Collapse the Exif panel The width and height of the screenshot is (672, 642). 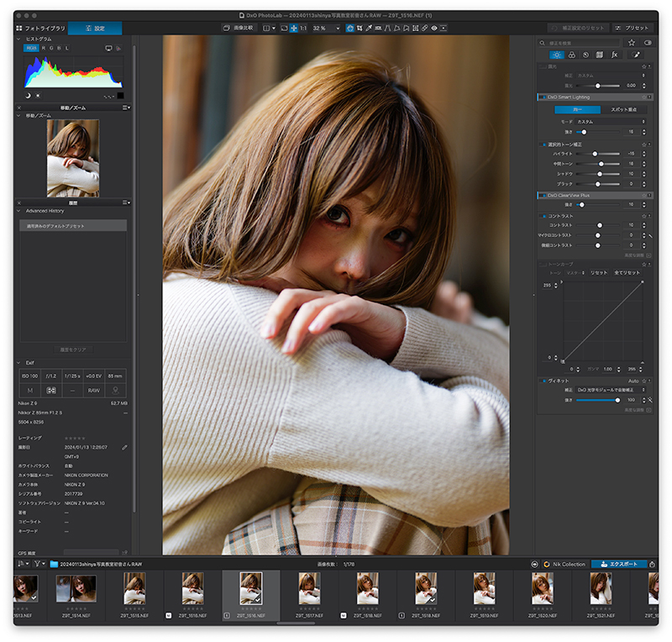pyautogui.click(x=18, y=363)
